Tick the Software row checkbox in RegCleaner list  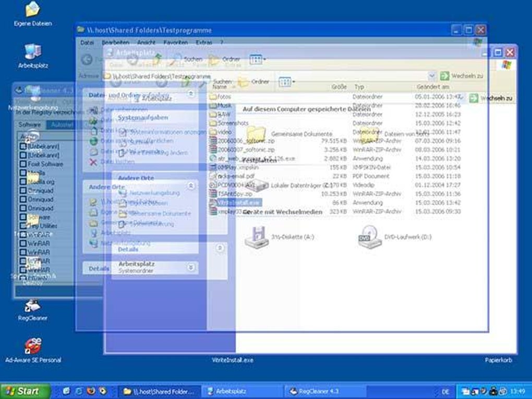point(23,217)
